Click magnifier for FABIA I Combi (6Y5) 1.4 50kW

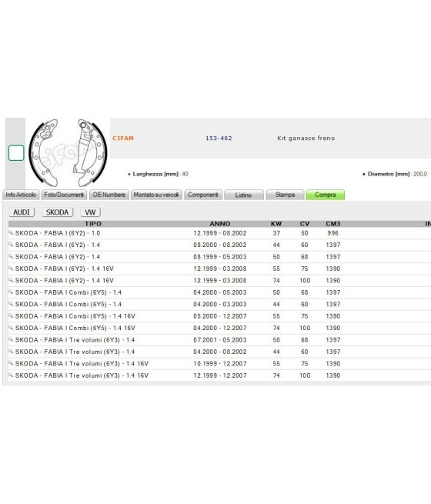[x=11, y=292]
